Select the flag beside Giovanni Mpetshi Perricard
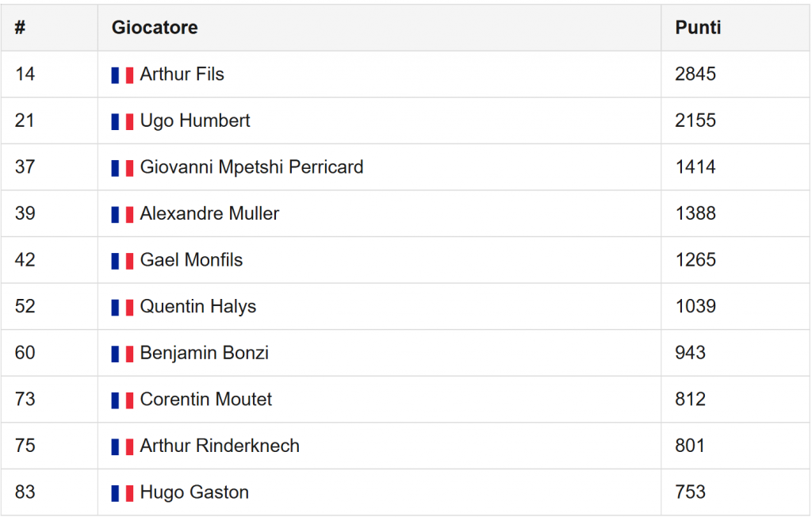Screen dimensions: 812x517 click(122, 168)
